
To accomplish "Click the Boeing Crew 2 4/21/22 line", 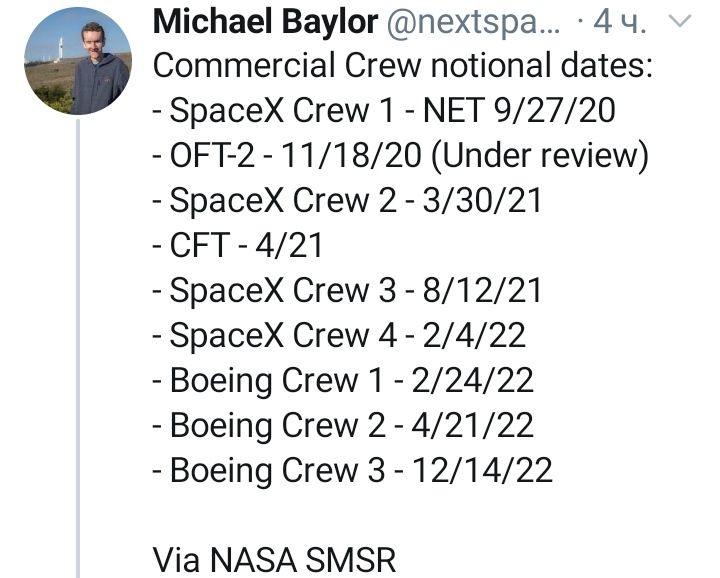I will click(x=343, y=426).
